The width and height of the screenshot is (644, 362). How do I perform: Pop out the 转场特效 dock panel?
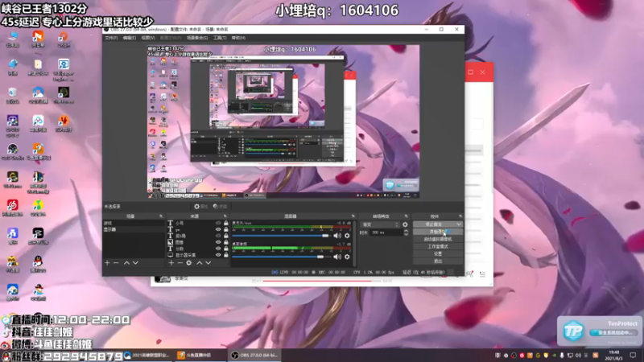coord(407,216)
